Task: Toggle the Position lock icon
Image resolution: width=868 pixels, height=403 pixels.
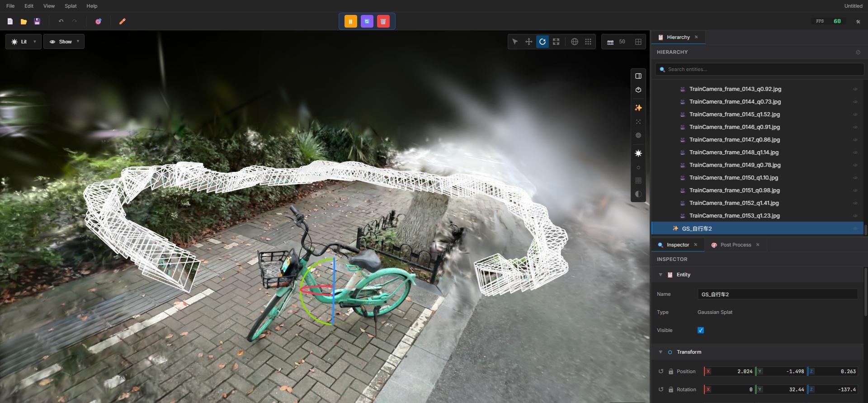Action: tap(671, 371)
